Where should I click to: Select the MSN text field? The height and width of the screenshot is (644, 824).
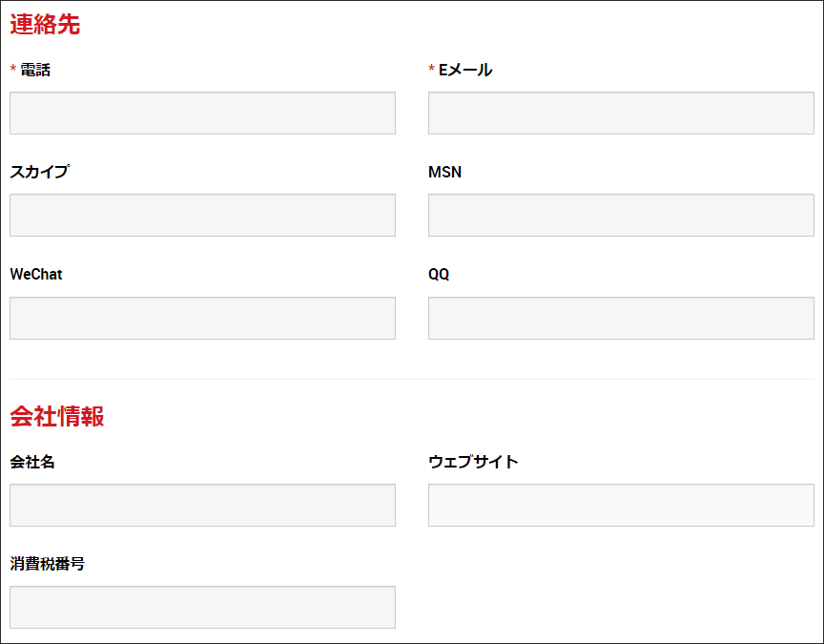click(x=621, y=216)
